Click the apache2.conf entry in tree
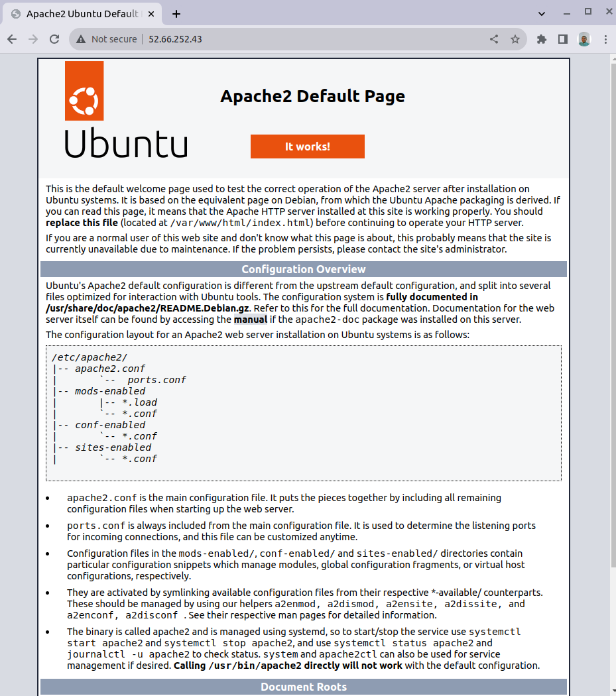Viewport: 616px width, 696px height. click(x=110, y=369)
